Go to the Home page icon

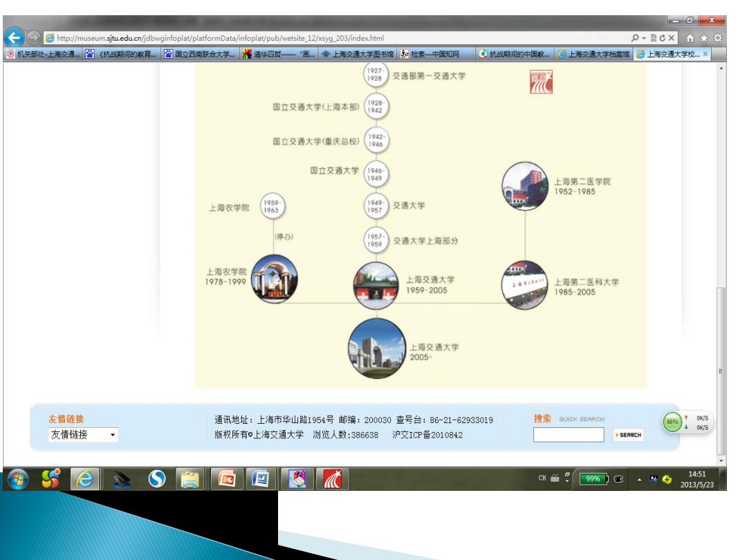(x=690, y=38)
